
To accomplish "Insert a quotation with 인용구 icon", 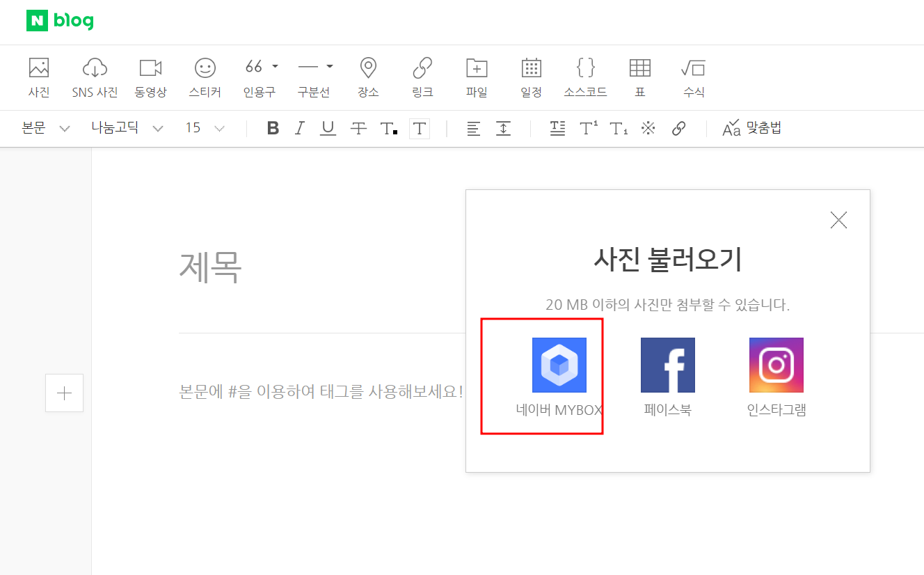I will click(x=254, y=67).
